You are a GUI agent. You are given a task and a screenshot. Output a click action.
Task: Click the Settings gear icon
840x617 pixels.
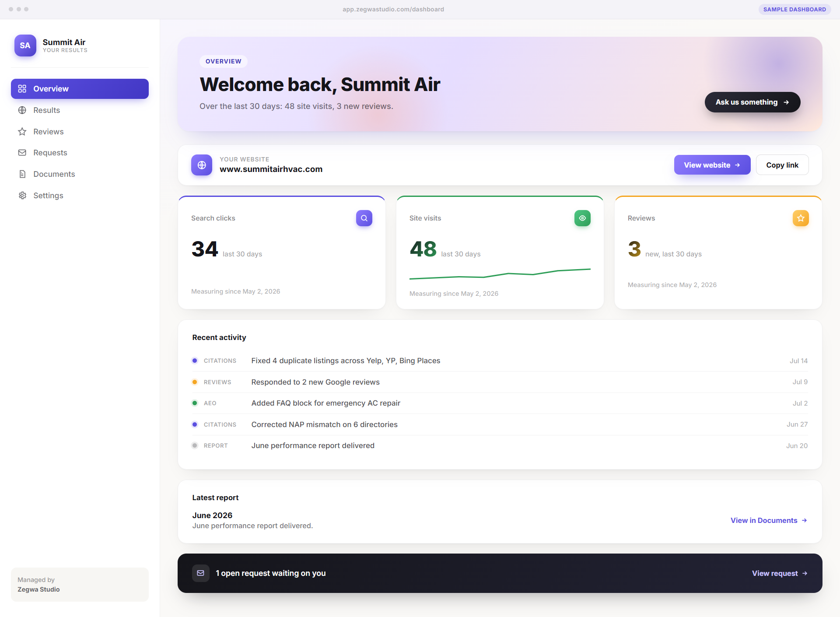[22, 196]
